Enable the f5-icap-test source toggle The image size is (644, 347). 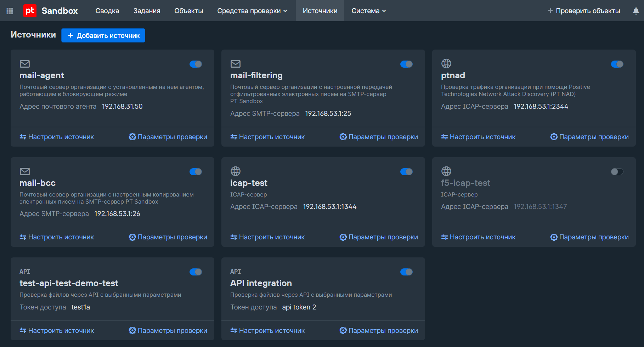pos(617,172)
